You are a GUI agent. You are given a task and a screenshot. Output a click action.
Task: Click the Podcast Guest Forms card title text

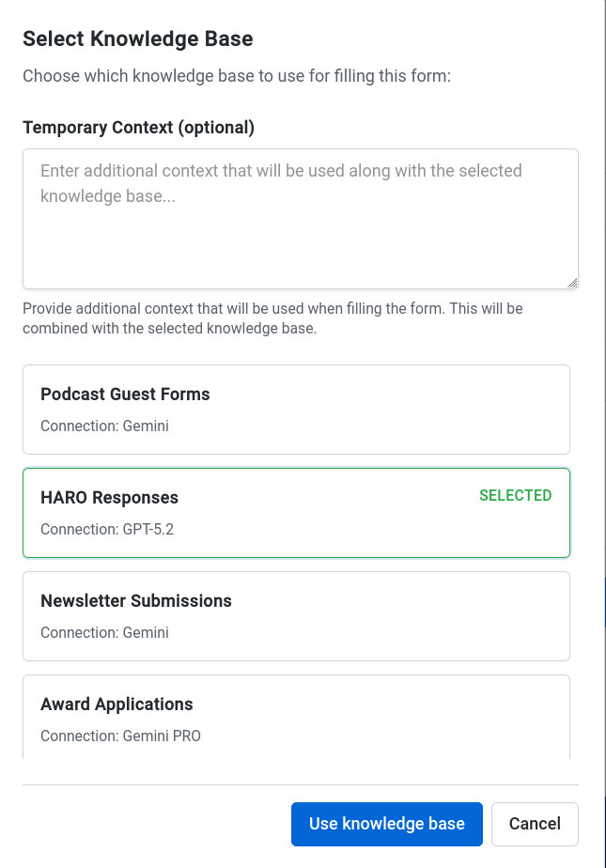click(x=124, y=394)
